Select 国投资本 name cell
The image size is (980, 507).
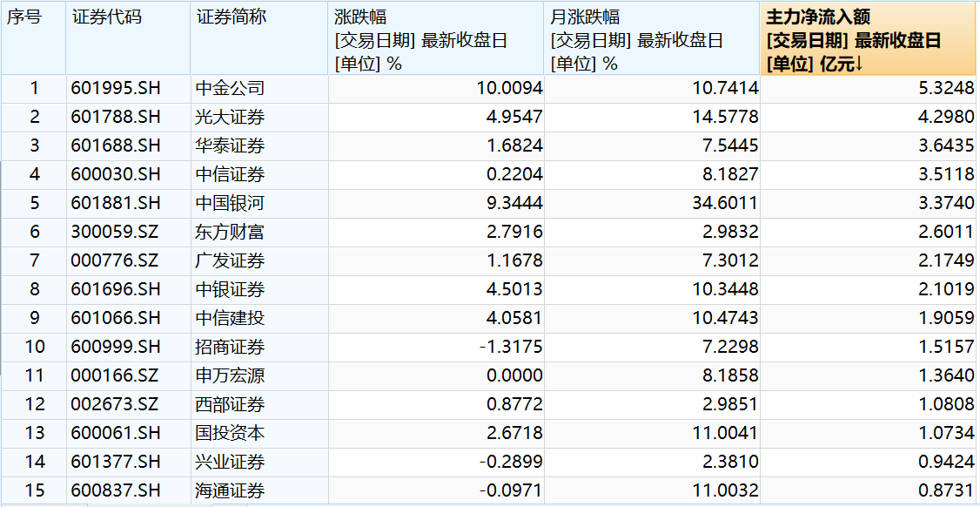259,434
